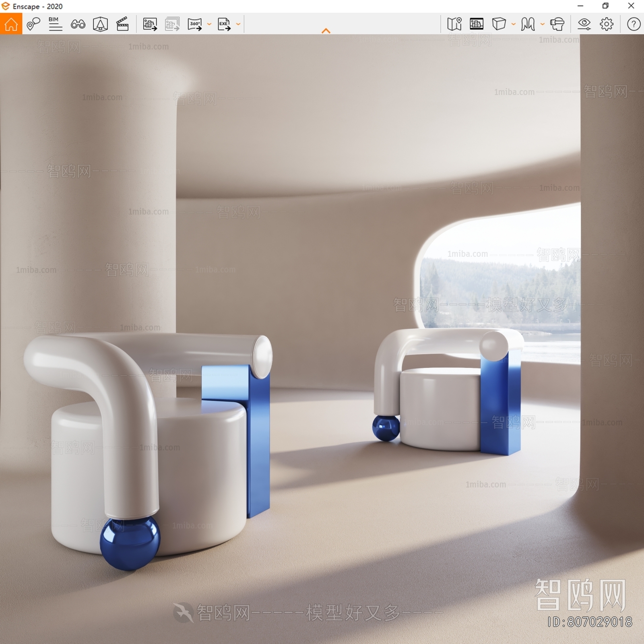Open the Help panel
This screenshot has width=644, height=644.
634,24
